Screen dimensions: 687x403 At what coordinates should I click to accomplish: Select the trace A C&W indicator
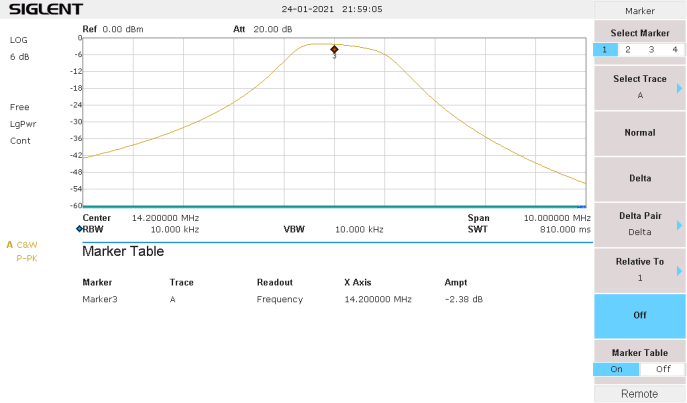(x=23, y=245)
